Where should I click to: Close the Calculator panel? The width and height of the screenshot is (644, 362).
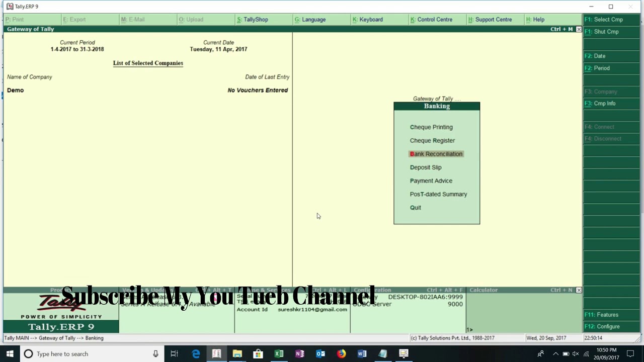(x=579, y=290)
